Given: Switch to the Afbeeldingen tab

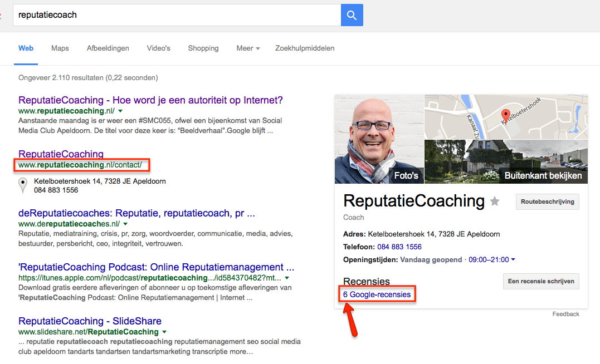Looking at the screenshot, I should tap(108, 48).
